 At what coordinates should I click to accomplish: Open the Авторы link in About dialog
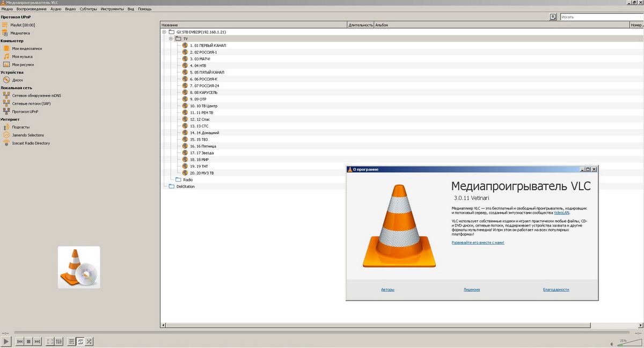(x=387, y=289)
